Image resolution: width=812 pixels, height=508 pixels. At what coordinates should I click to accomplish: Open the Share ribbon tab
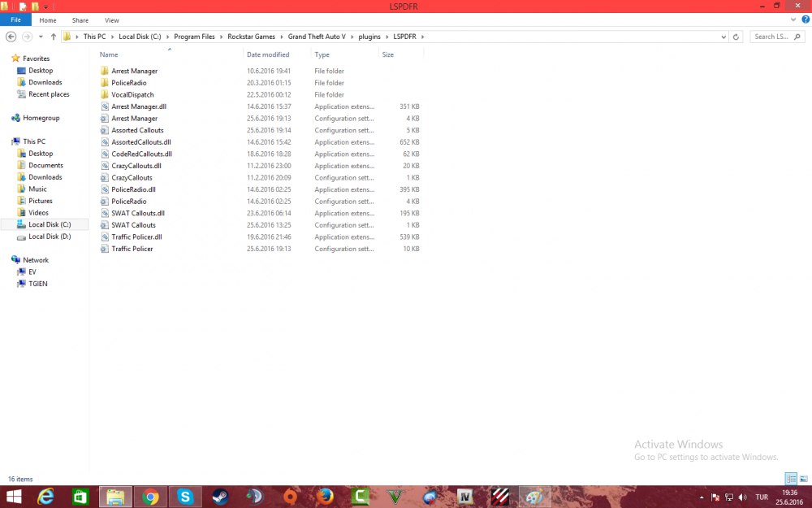pos(80,20)
